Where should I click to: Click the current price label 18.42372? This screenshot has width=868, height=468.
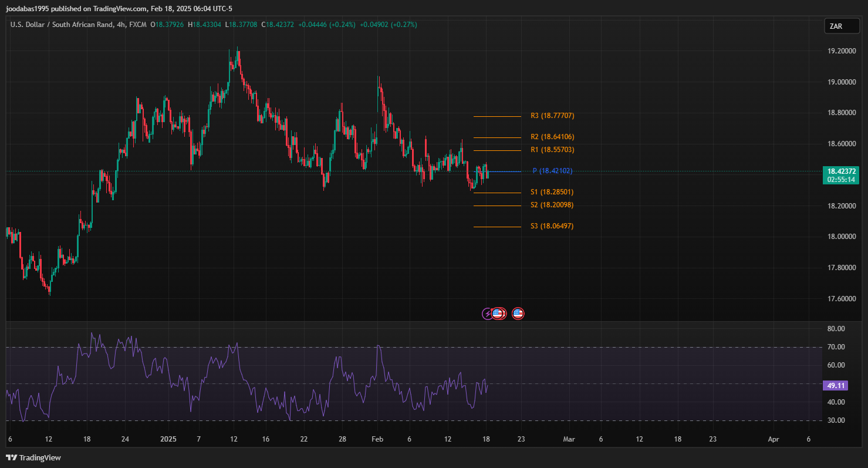pyautogui.click(x=841, y=171)
